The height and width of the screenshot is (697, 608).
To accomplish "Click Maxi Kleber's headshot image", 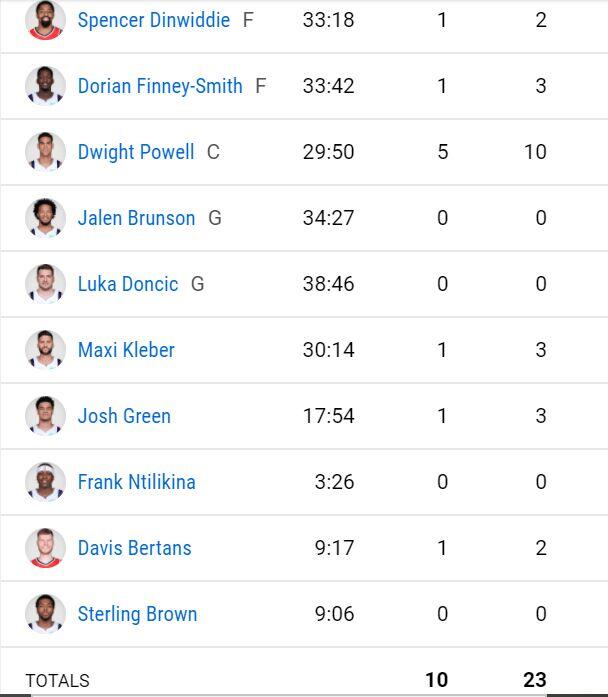I will click(45, 350).
